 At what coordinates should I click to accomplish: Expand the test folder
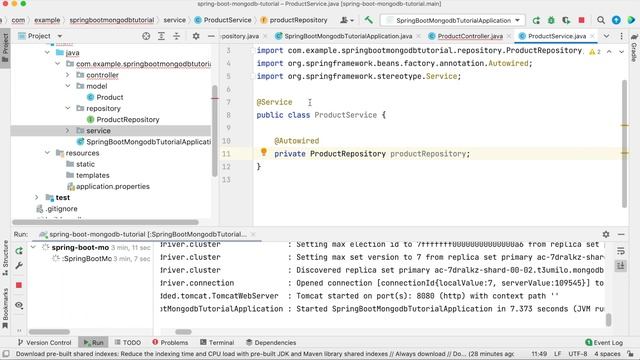point(37,198)
